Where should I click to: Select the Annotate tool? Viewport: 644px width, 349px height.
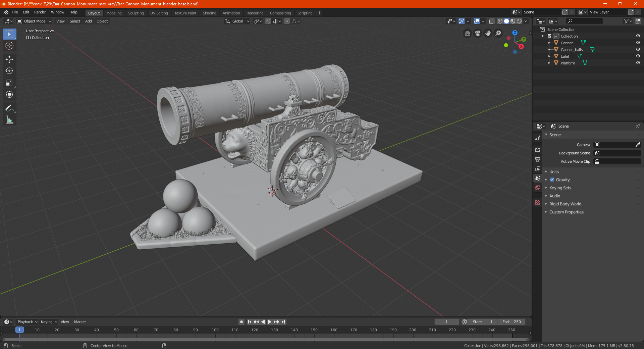click(x=9, y=108)
